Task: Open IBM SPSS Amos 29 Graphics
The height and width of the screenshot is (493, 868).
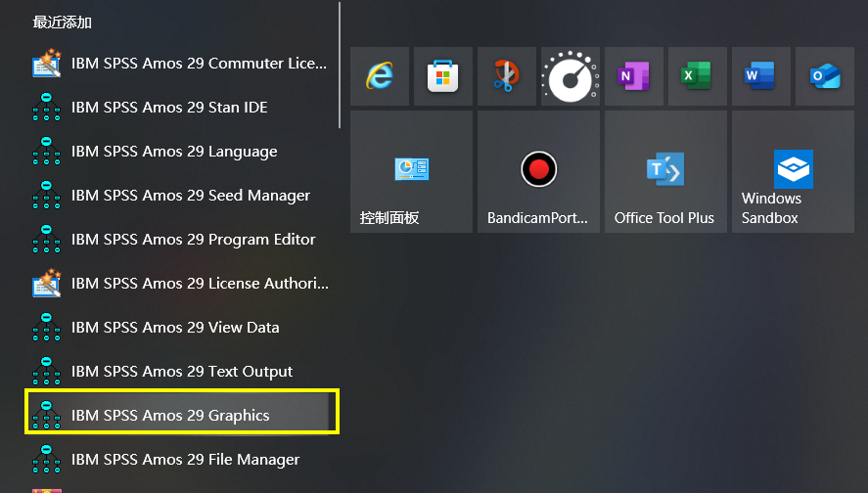Action: [181, 416]
